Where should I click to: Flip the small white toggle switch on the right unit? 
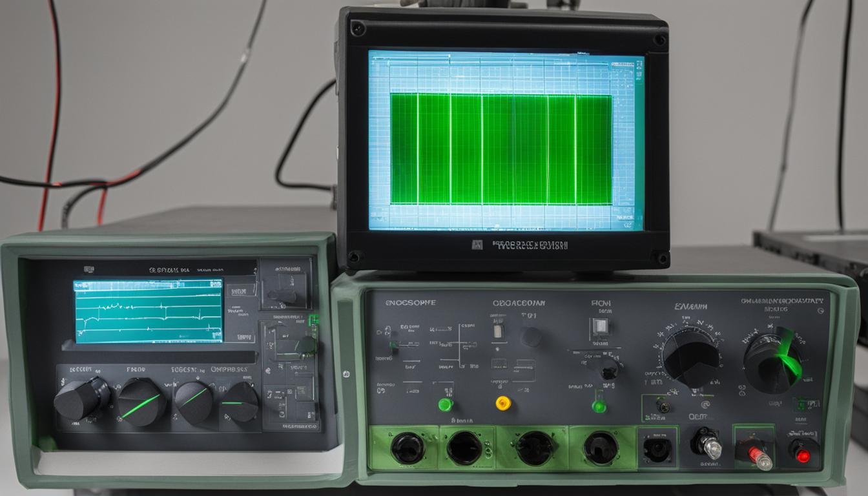(498, 331)
